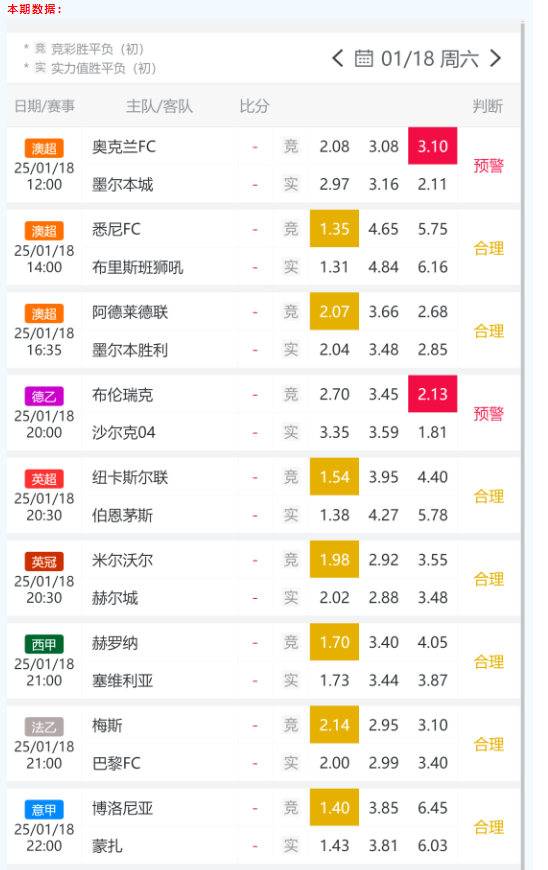Open the 博洛尼亚 team link
This screenshot has width=548, height=870.
(122, 808)
